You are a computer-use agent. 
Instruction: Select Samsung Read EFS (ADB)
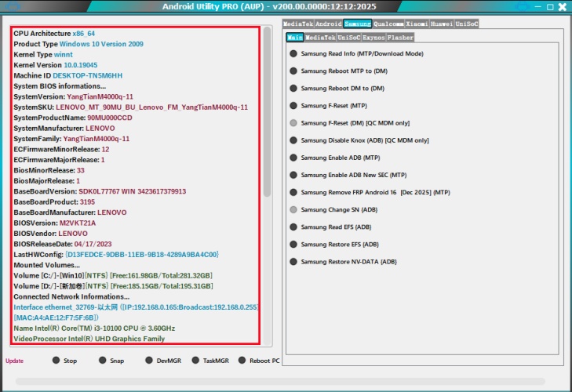330,227
